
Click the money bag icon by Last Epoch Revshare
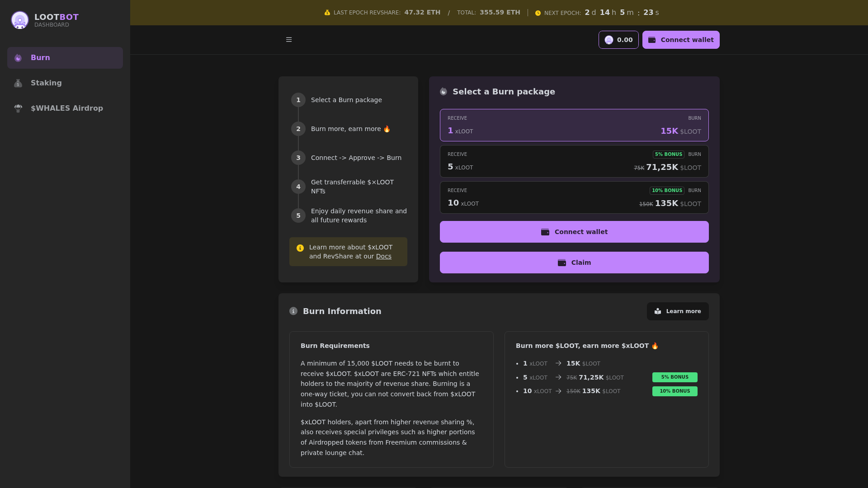(327, 13)
